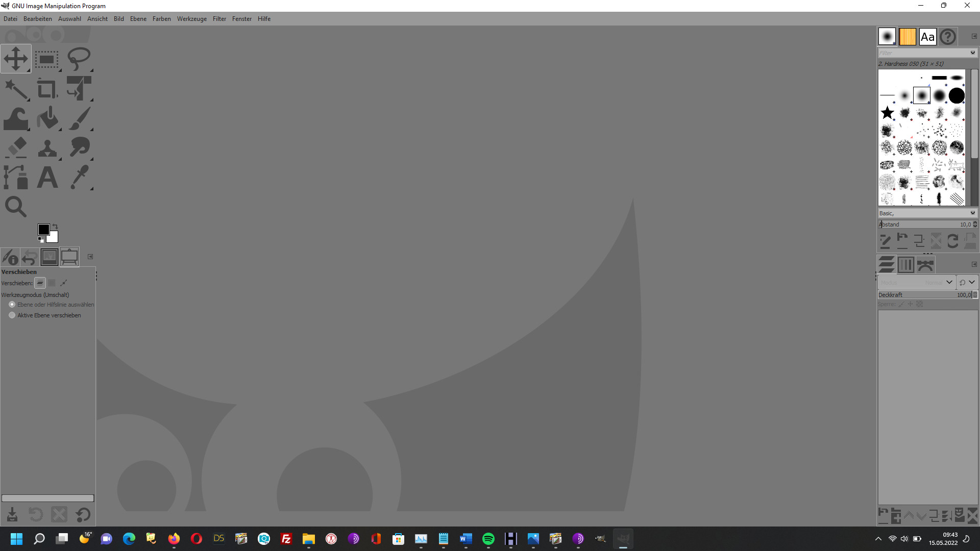980x551 pixels.
Task: Select the Fuzzy Select magic wand tool
Action: coord(16,89)
